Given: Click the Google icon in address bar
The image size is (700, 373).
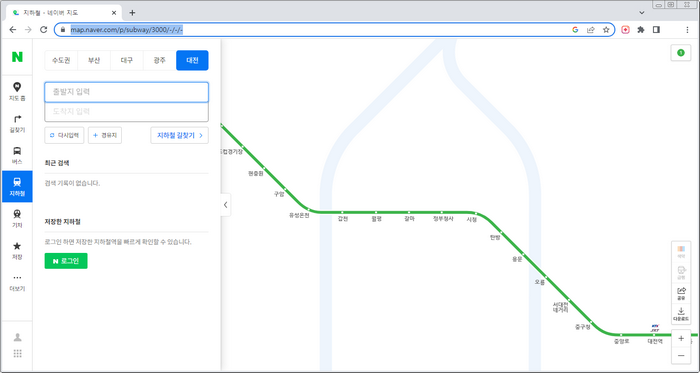Looking at the screenshot, I should click(x=575, y=30).
